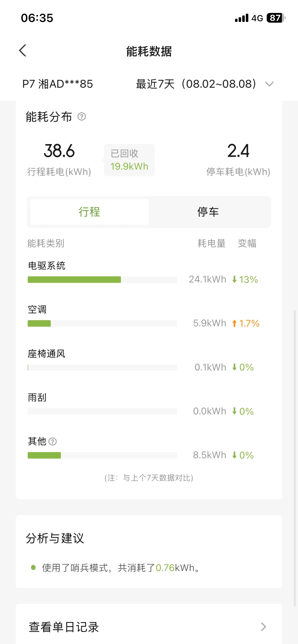Screen dimensions: 298x644
Task: Go back using the top-left arrow
Action: tap(23, 51)
